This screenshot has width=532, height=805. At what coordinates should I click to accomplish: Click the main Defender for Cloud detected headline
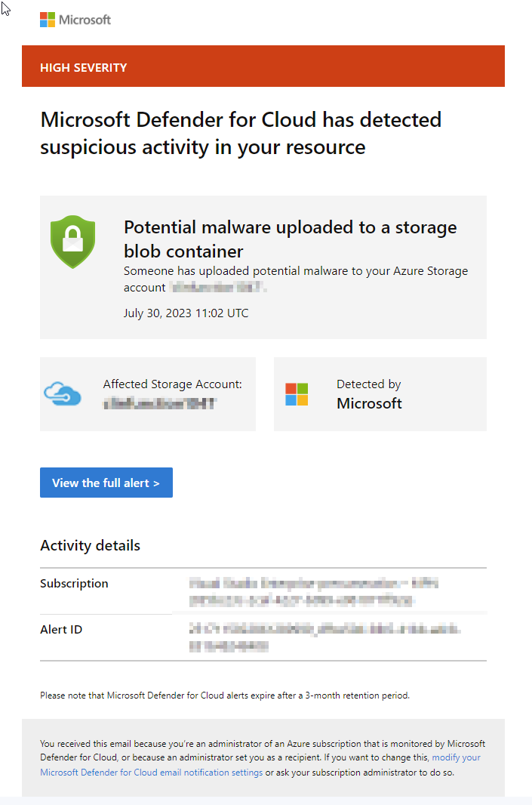coord(241,134)
